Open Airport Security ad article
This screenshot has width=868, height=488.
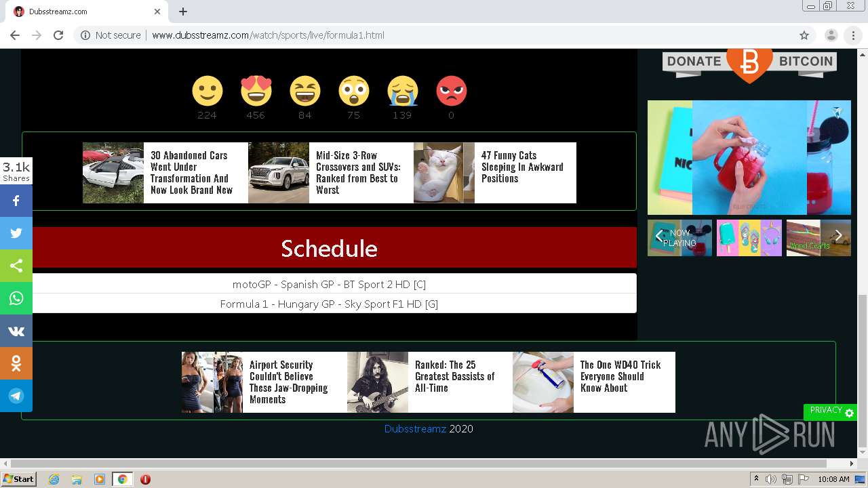click(264, 382)
